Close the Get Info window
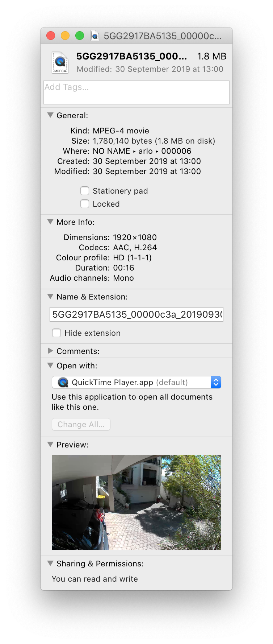Viewport: 273px width, 644px height. tap(51, 36)
